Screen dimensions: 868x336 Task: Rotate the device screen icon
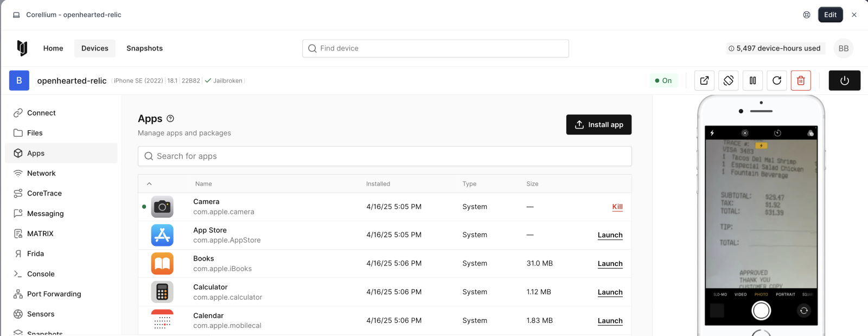point(729,80)
